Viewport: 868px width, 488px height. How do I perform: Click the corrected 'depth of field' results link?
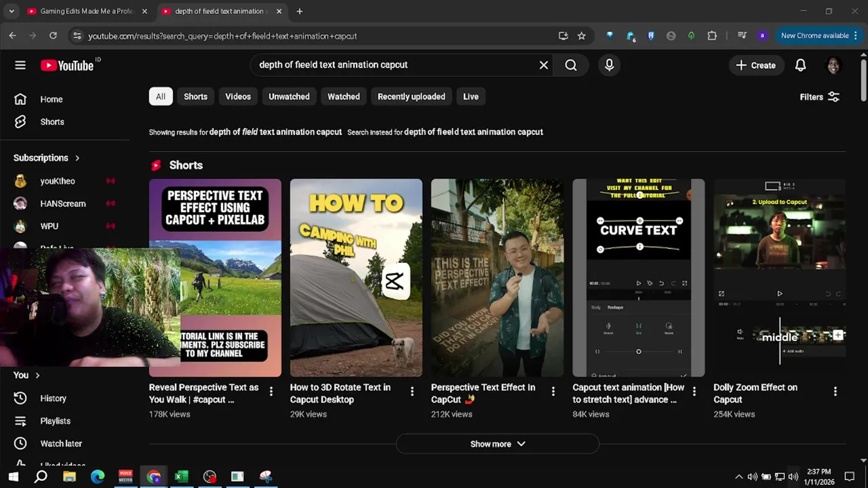pyautogui.click(x=275, y=132)
